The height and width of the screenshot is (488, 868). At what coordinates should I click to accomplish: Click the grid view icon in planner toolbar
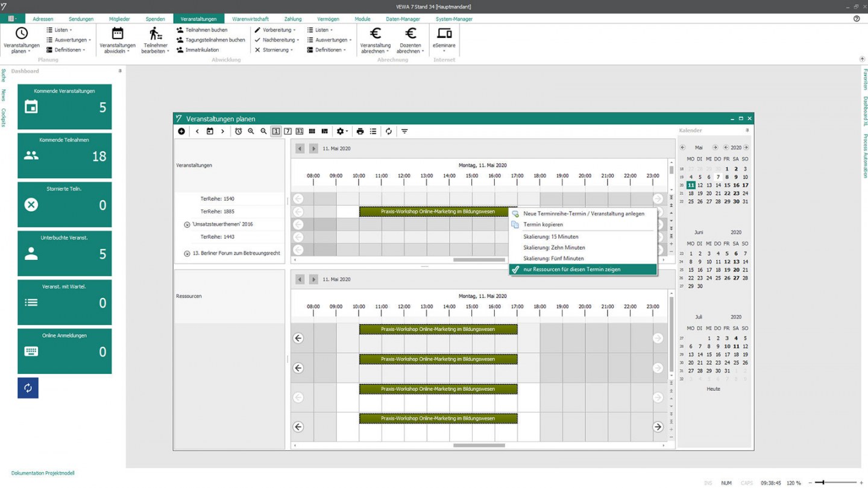[x=312, y=132]
